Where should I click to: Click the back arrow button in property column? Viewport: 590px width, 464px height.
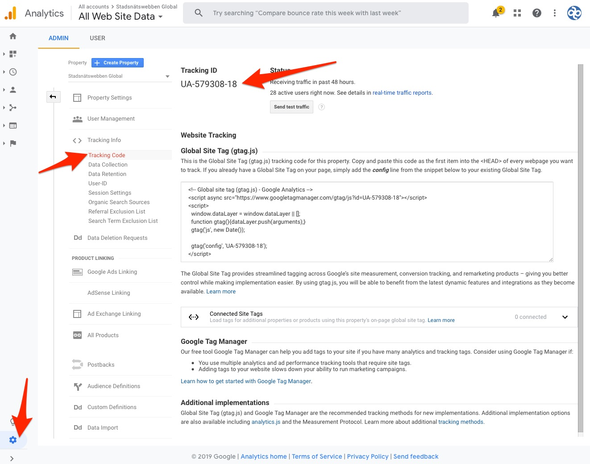53,97
